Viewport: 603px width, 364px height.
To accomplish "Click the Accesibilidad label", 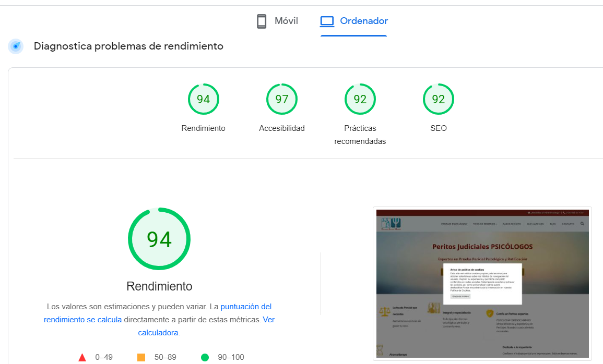I will pos(282,128).
